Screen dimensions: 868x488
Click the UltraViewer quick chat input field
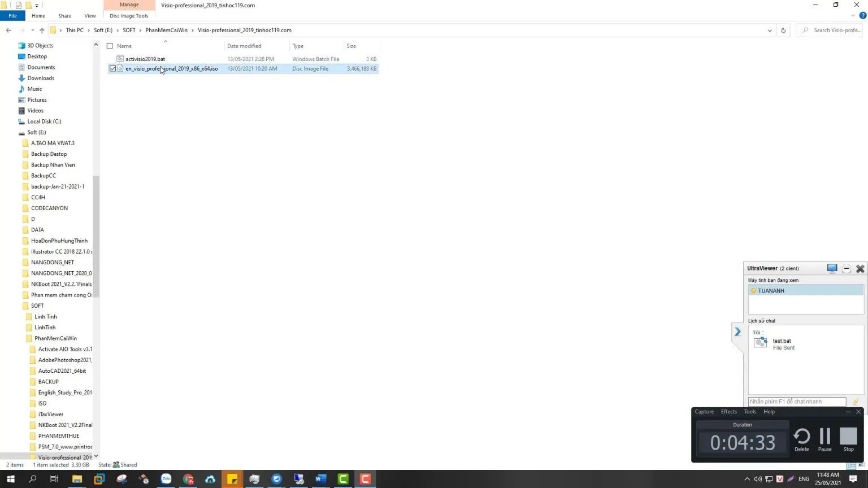point(797,402)
